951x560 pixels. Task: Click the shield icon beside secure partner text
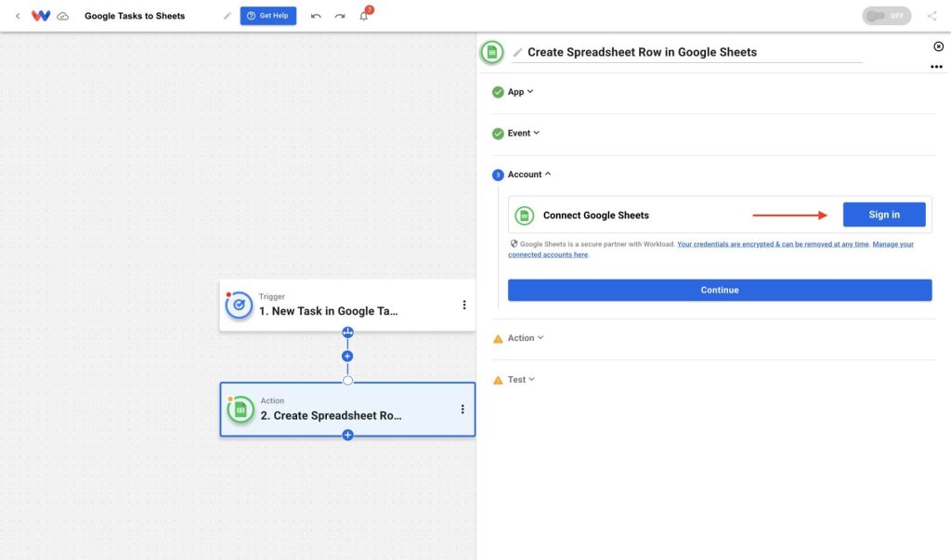click(514, 244)
